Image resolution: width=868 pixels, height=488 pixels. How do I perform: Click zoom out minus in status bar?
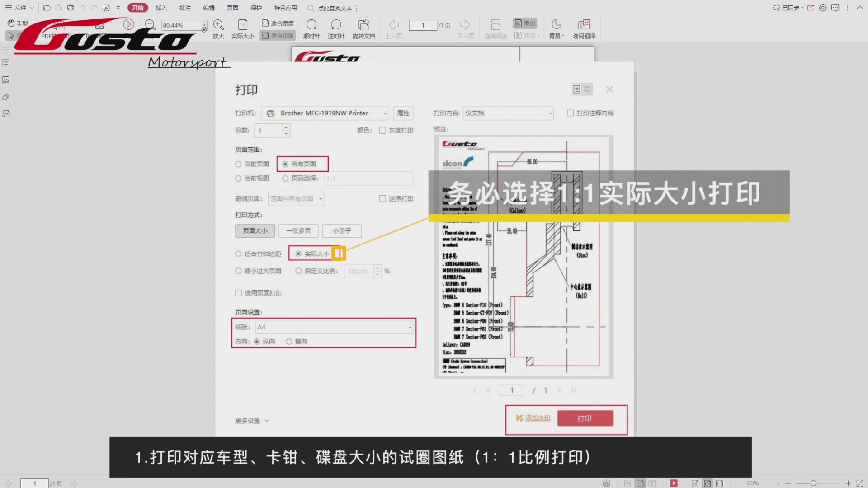(x=788, y=483)
